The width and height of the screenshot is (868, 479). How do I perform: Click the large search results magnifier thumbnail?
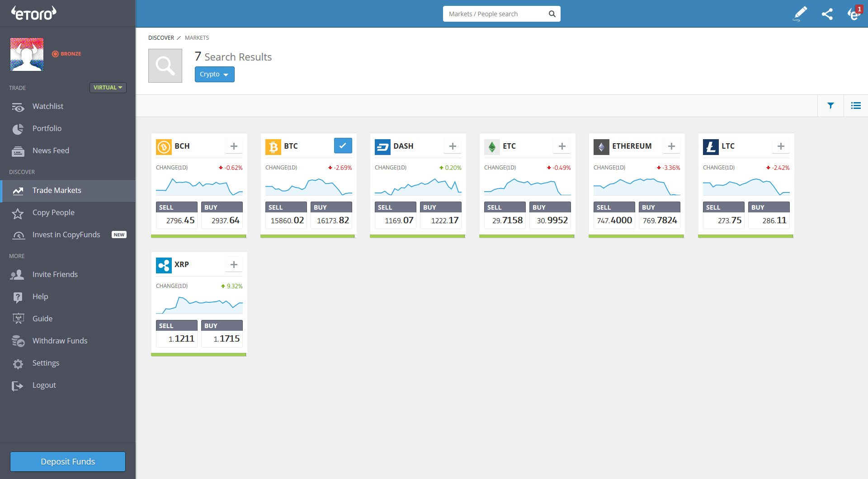click(165, 66)
